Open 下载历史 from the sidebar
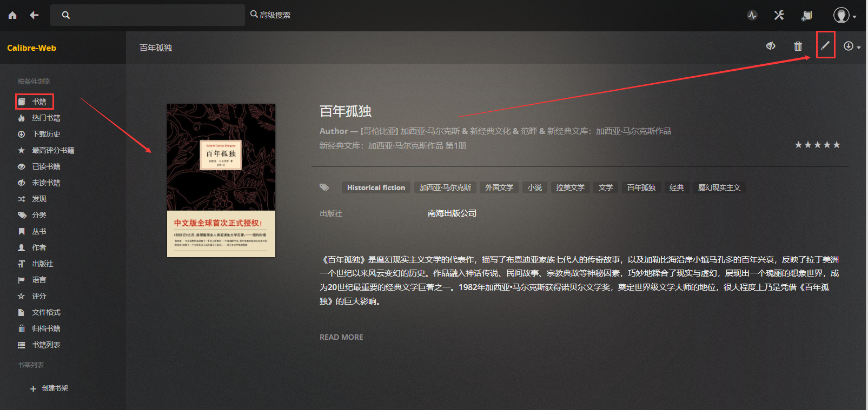Screen dimensions: 868x410 [x=45, y=134]
